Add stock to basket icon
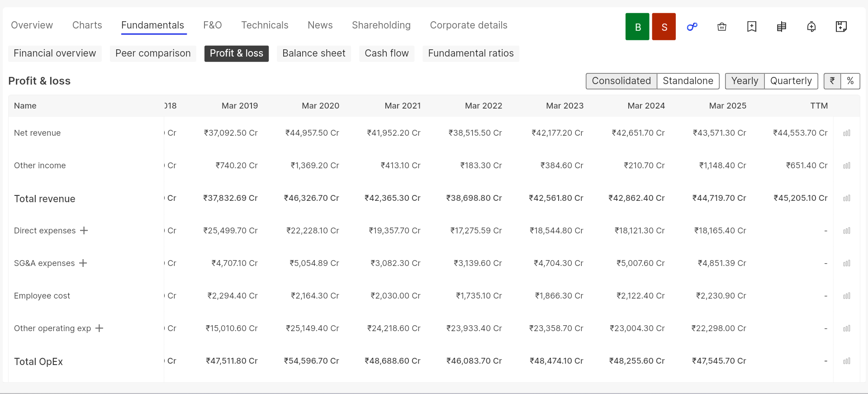The image size is (868, 394). [x=722, y=27]
